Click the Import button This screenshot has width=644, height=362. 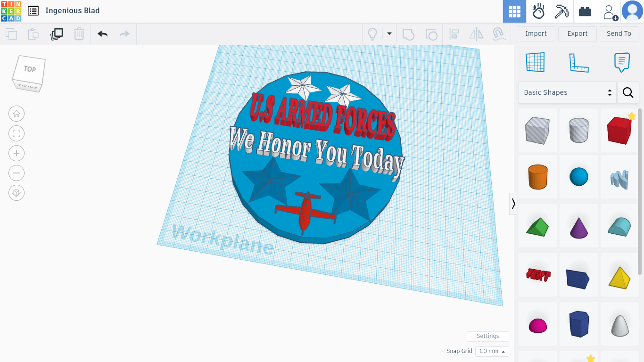click(536, 33)
